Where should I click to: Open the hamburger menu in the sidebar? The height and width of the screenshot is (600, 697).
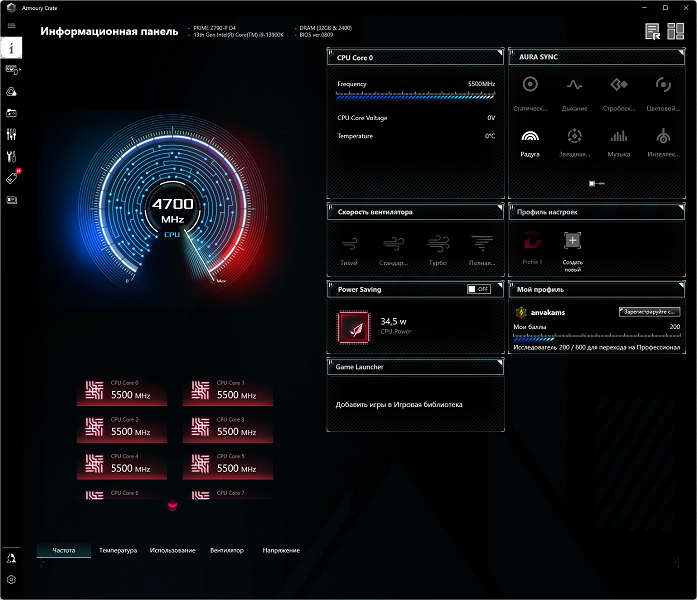[11, 25]
